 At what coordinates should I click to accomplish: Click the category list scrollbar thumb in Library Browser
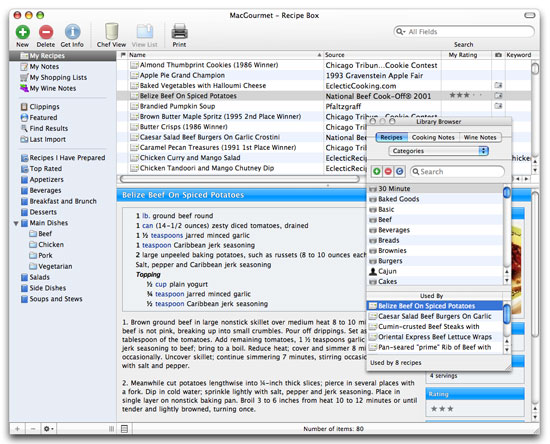[507, 193]
